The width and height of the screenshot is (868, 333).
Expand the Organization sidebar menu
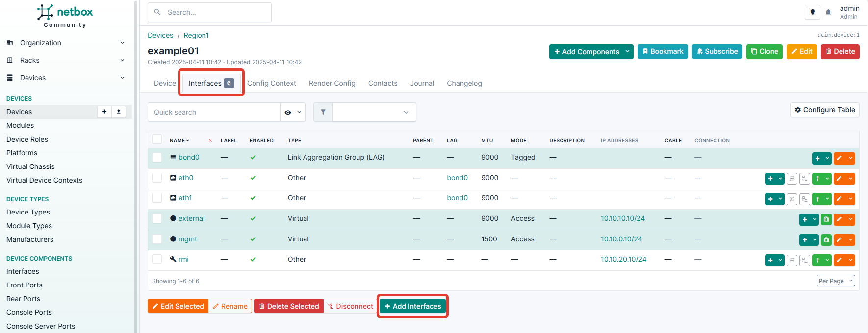(x=65, y=43)
